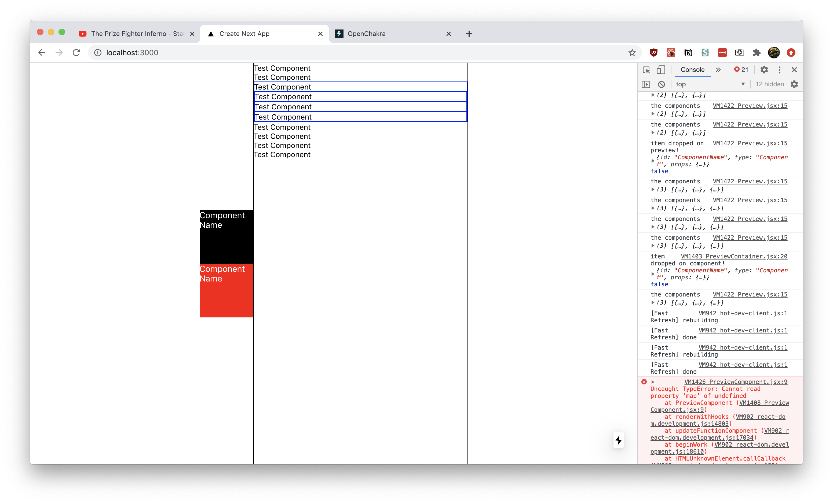Click the lightning bolt Chakra UI tab icon
833x504 pixels.
coord(339,33)
